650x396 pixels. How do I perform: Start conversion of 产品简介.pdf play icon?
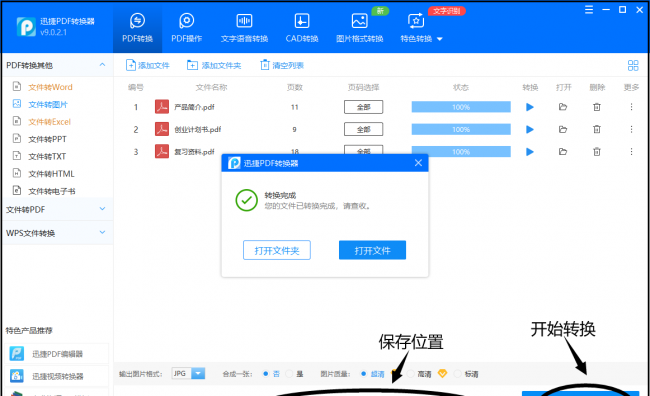pos(529,107)
